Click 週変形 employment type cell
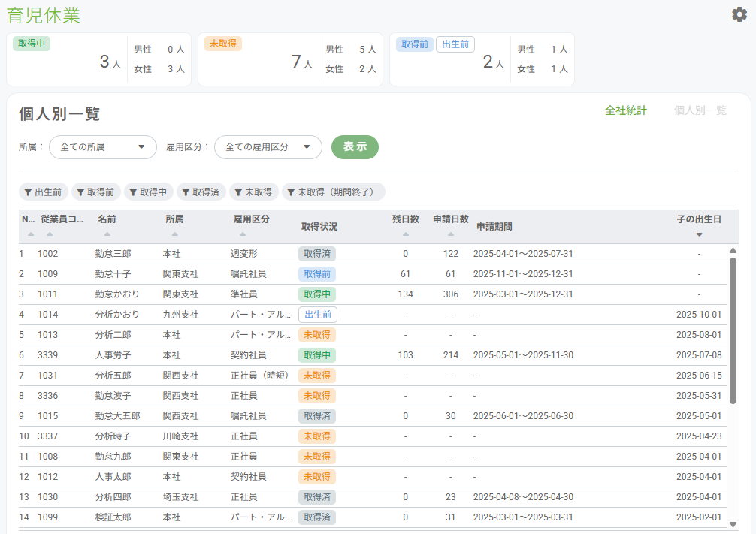 coord(244,254)
